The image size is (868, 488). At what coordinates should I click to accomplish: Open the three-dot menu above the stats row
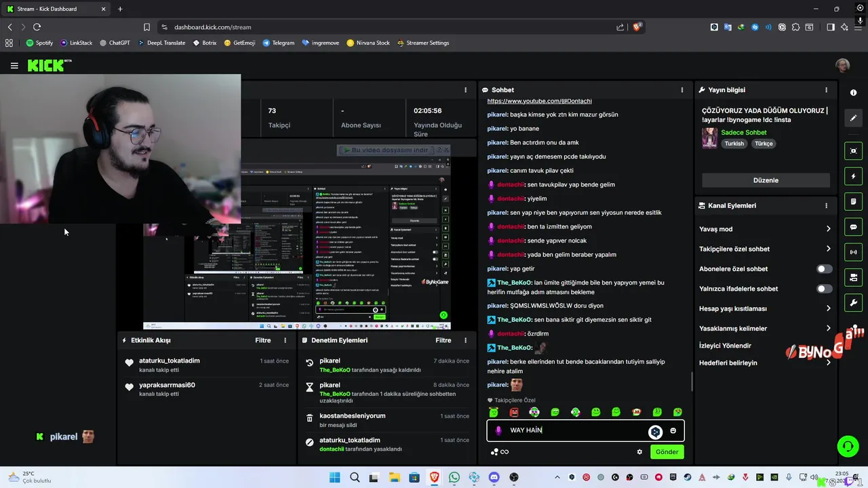click(x=465, y=90)
